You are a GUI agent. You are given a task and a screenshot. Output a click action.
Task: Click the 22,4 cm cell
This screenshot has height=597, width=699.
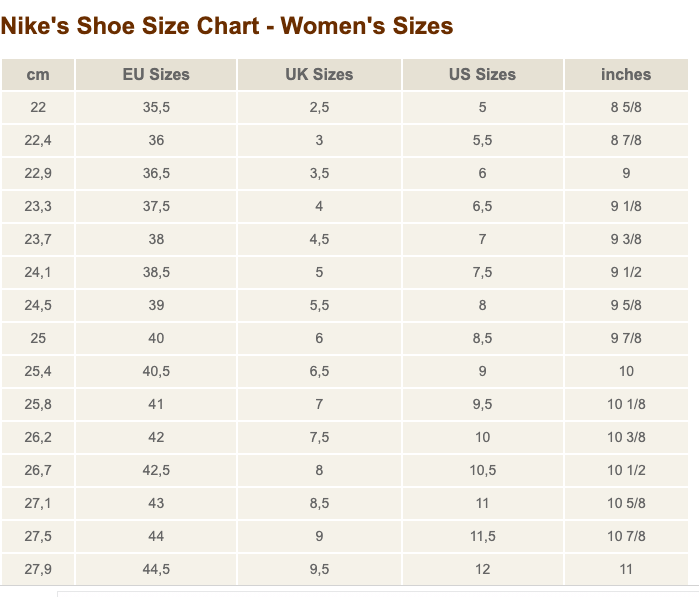point(38,140)
